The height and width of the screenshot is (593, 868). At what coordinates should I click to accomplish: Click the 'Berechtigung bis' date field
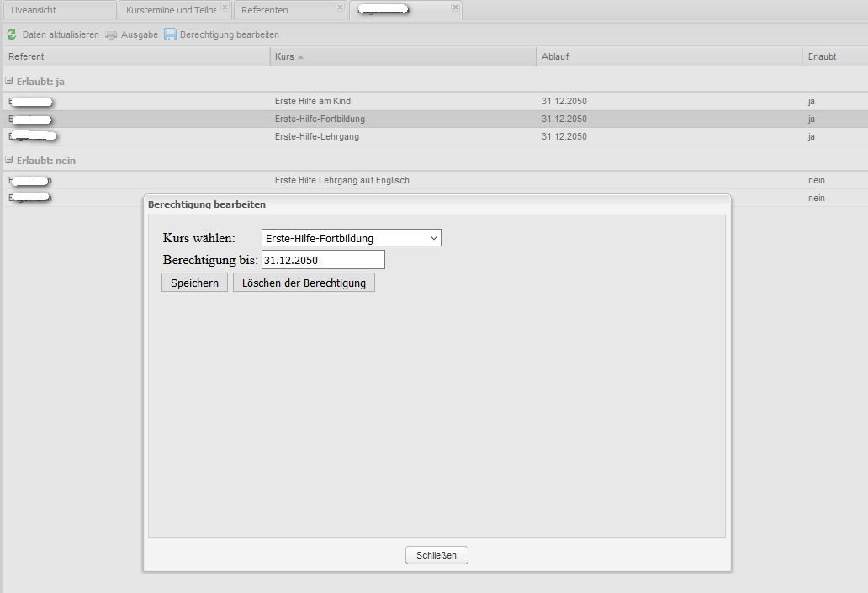tap(323, 260)
